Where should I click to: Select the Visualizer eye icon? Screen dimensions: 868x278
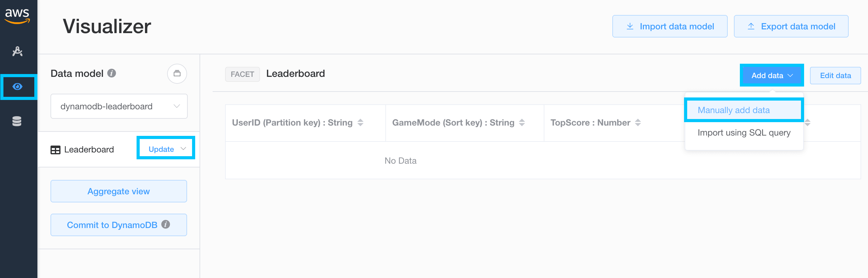pos(17,87)
